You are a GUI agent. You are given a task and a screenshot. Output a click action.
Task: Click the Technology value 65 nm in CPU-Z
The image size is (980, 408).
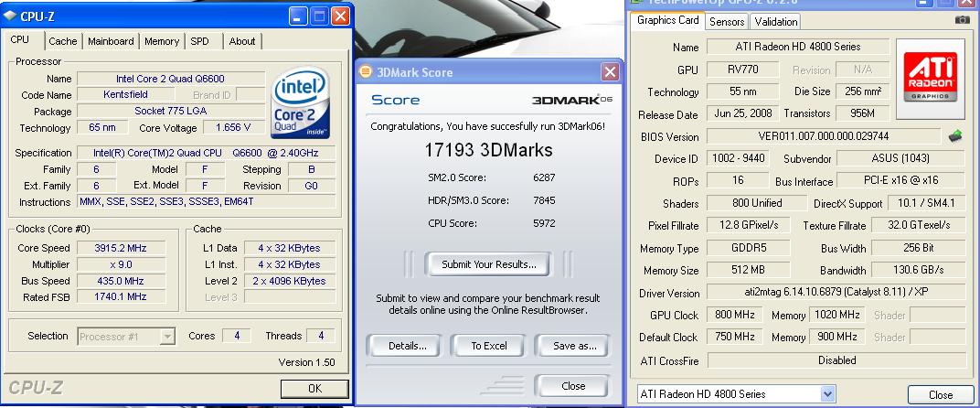click(x=102, y=128)
